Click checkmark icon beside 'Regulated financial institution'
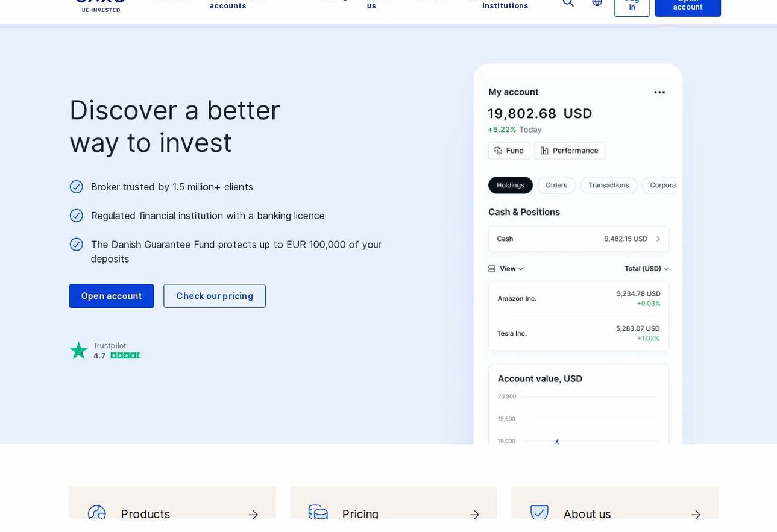Image resolution: width=777 pixels, height=532 pixels. coord(76,216)
